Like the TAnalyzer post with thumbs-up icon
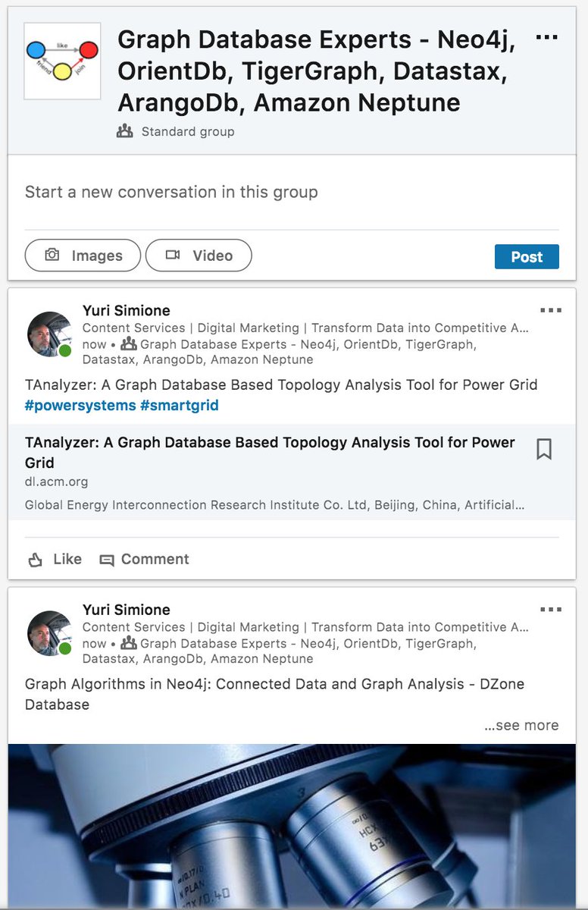The image size is (588, 910). [x=55, y=560]
